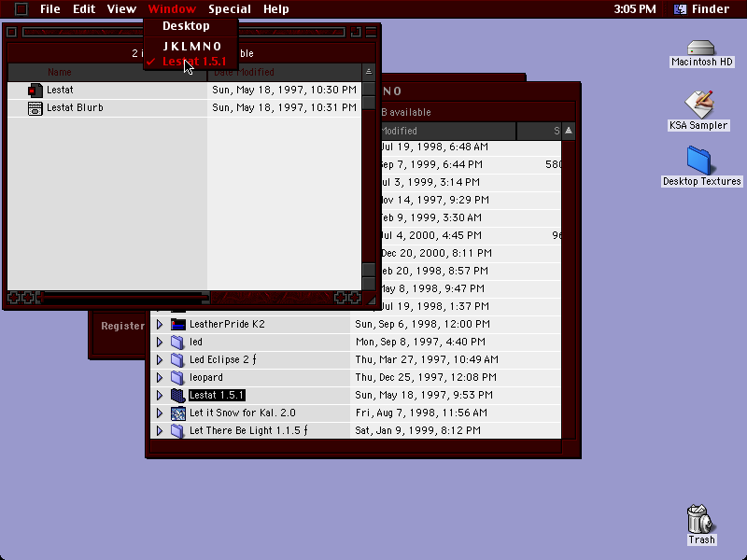Reverse sort order in the J K L M N O window
Viewport: 747px width, 560px height.
[x=569, y=131]
